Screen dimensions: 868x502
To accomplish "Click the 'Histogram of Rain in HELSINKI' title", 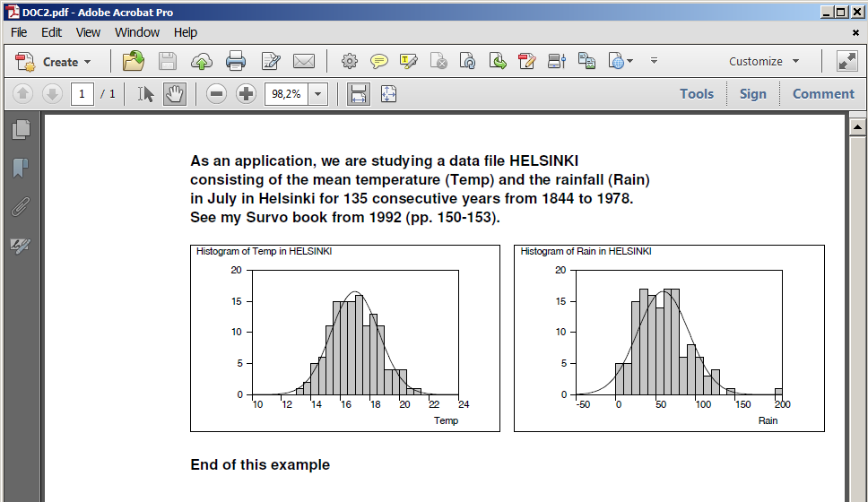I will (586, 251).
